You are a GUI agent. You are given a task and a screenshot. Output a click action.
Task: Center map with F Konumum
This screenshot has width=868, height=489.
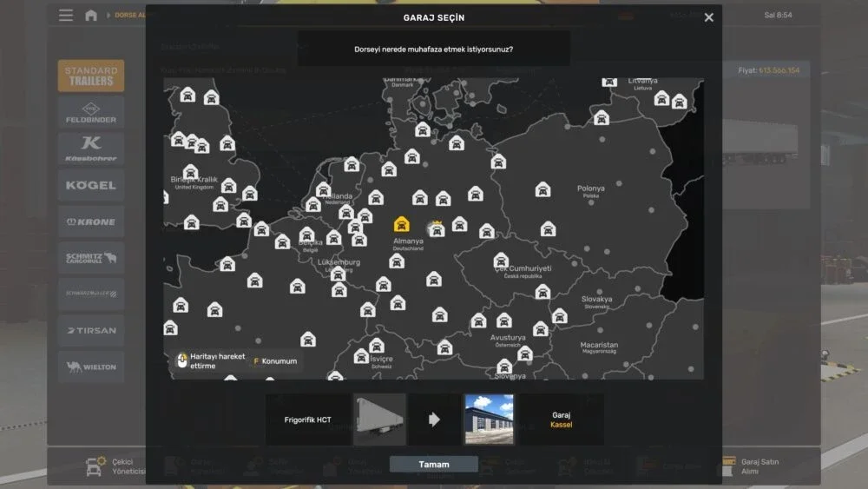(275, 361)
